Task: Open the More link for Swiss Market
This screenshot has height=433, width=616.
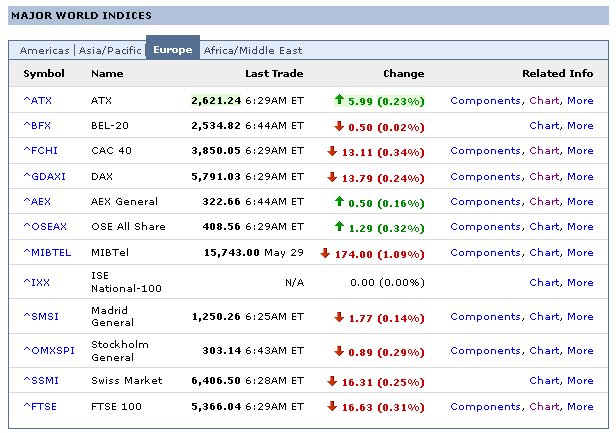Action: 580,380
